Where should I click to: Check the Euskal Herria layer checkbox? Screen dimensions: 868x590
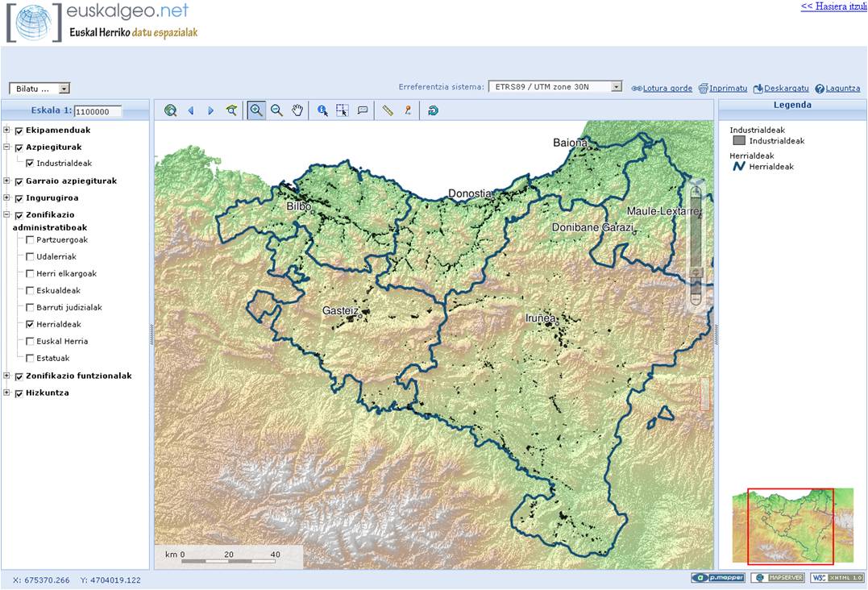point(31,342)
